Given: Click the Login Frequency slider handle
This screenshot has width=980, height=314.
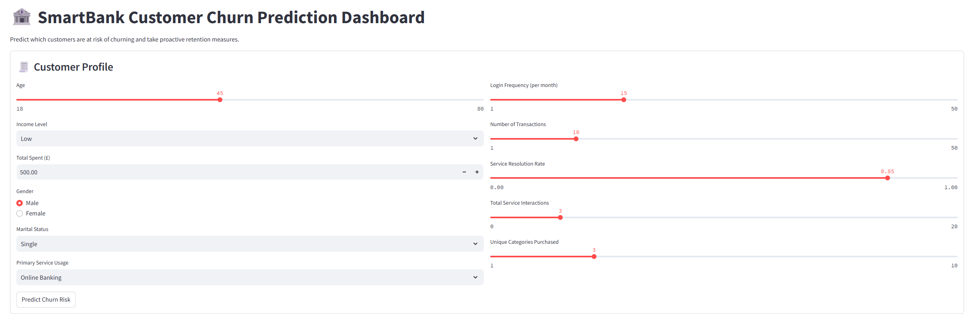Looking at the screenshot, I should coord(624,100).
